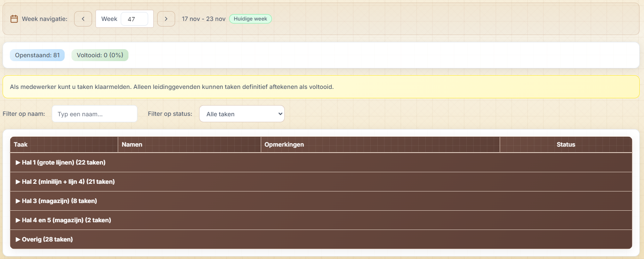The width and height of the screenshot is (644, 259).
Task: Click the Taak column header
Action: 21,144
